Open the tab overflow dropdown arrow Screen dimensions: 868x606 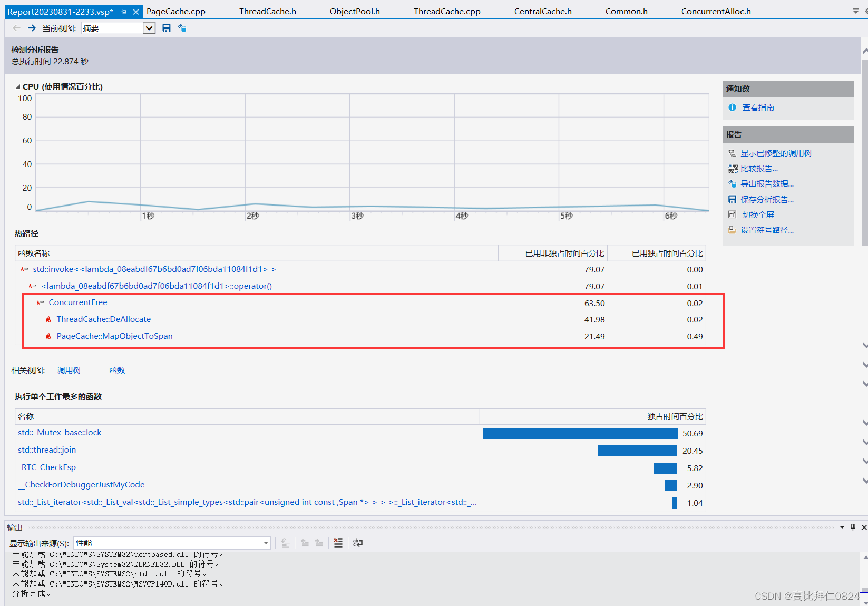pos(855,11)
